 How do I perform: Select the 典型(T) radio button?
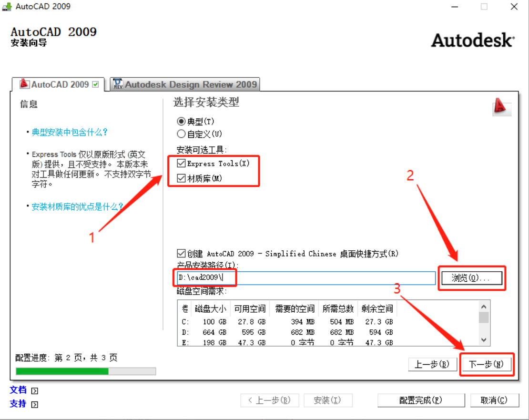coord(181,121)
